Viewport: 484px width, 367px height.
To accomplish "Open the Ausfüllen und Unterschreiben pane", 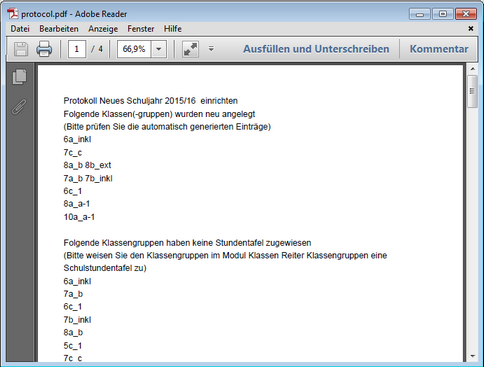I will 316,49.
